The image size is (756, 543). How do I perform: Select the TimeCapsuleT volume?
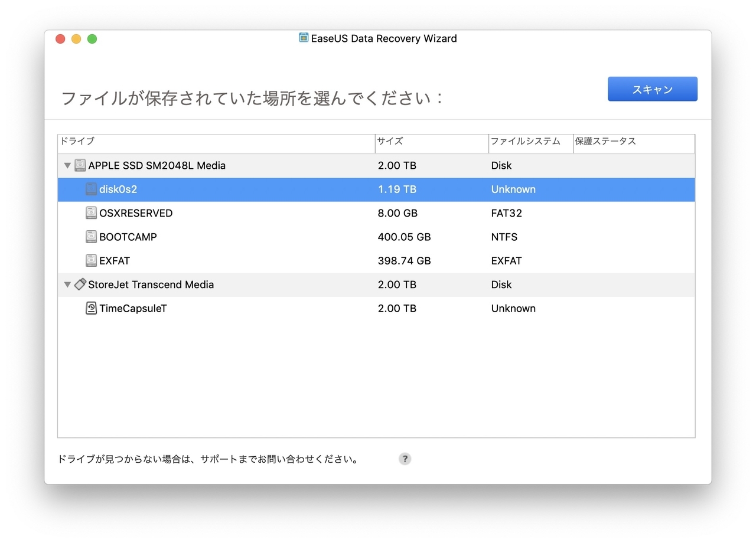[x=376, y=308]
